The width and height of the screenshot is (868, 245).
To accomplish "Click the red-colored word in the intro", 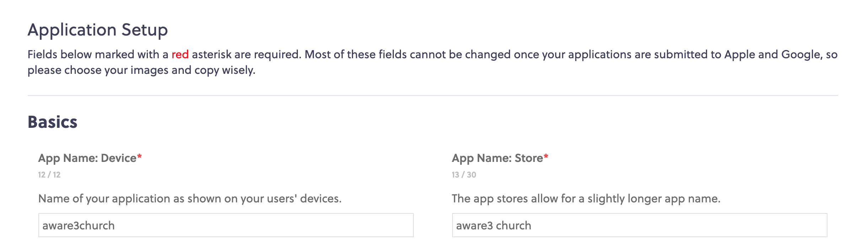I will (180, 54).
